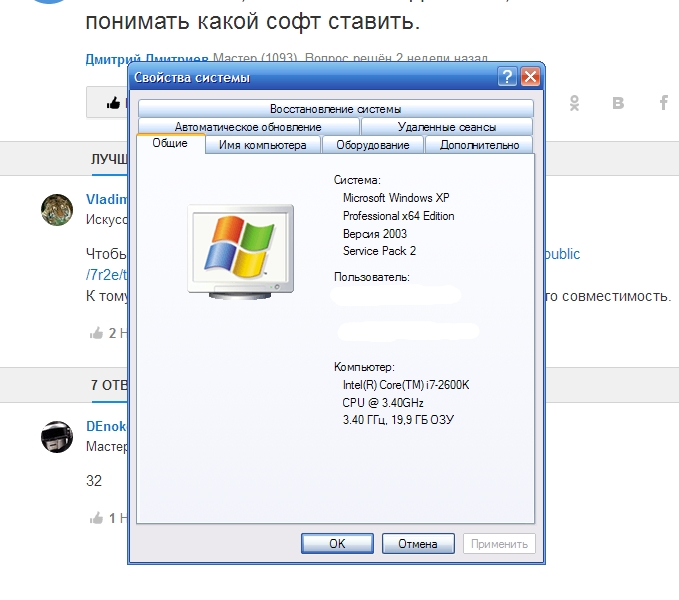Image resolution: width=679 pixels, height=600 pixels.
Task: Open the Vladimir profile link
Action: click(107, 199)
